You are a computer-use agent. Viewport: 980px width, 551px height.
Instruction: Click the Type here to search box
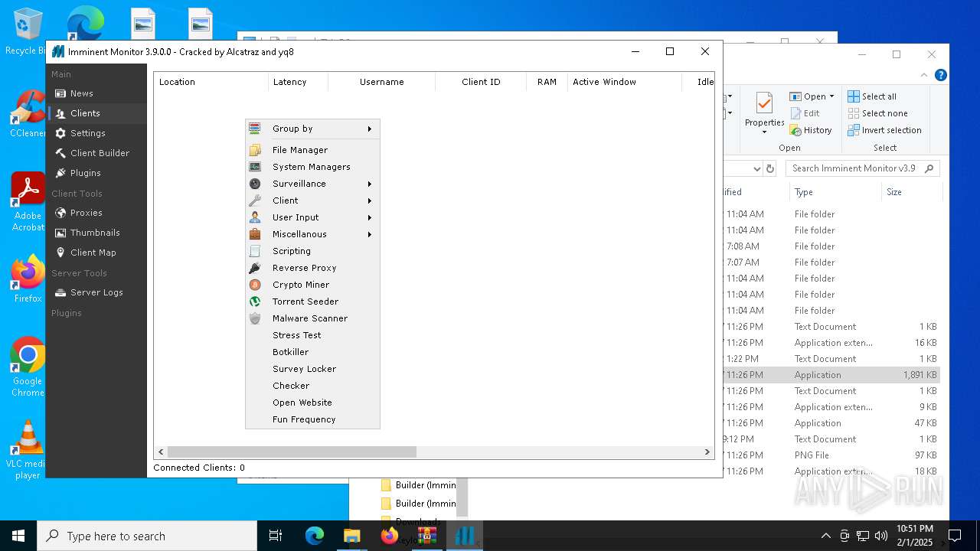[147, 536]
